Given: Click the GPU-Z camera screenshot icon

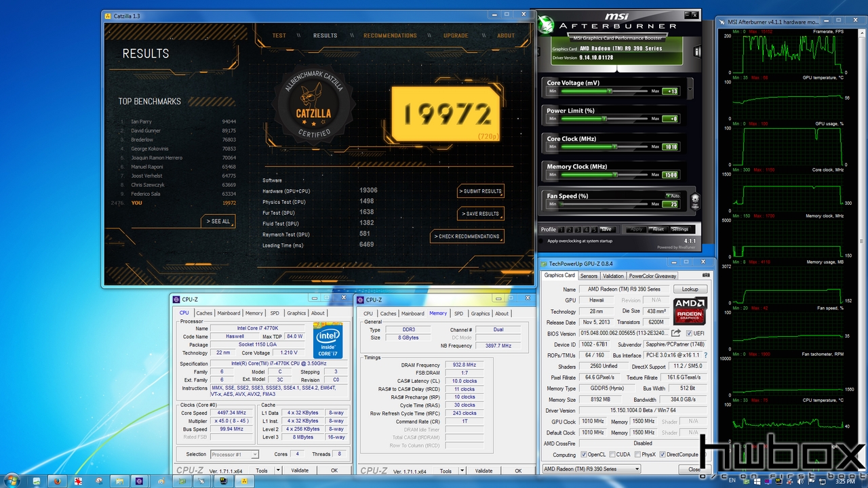Looking at the screenshot, I should pos(707,275).
